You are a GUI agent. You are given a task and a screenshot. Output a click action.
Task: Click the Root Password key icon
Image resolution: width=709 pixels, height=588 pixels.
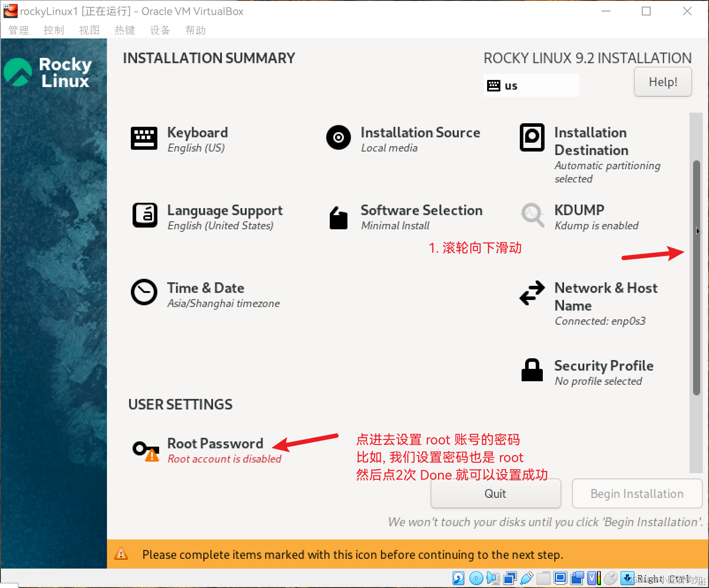[146, 451]
